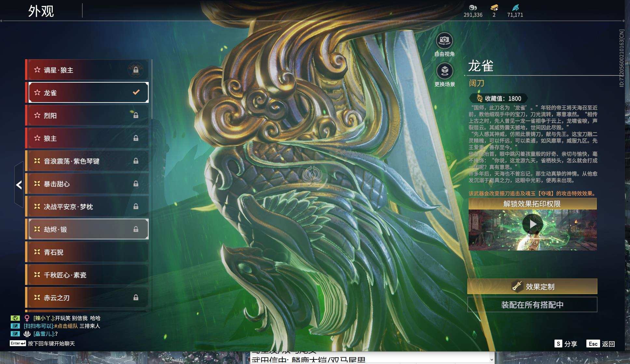Viewport: 630px width, 364px height.
Task: Click the coin currency icon above 291,336
Action: pos(473,7)
